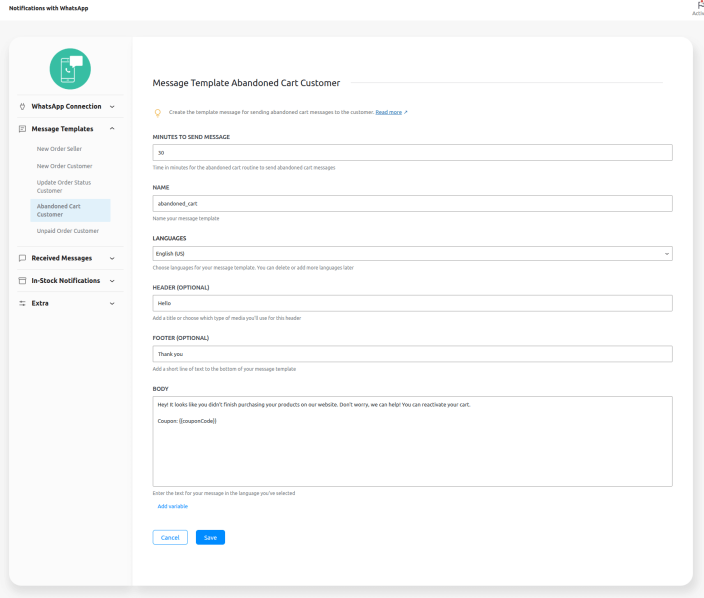
Task: Click the plug icon beside WhatsApp Connection
Action: coord(22,106)
